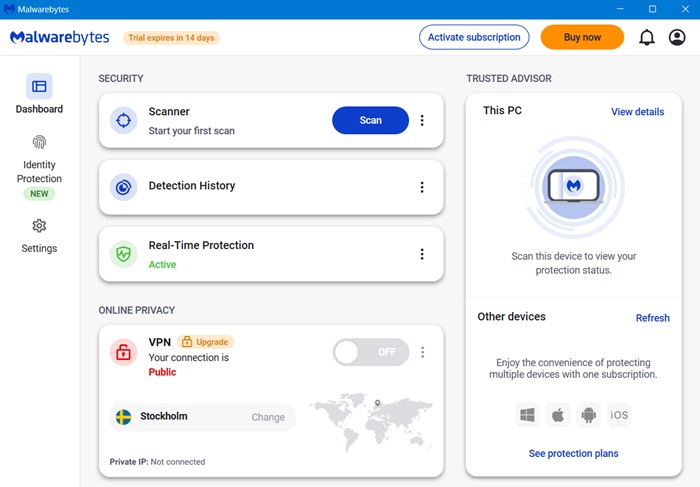Open the VPN three-dot options menu
This screenshot has height=487, width=700.
(422, 352)
